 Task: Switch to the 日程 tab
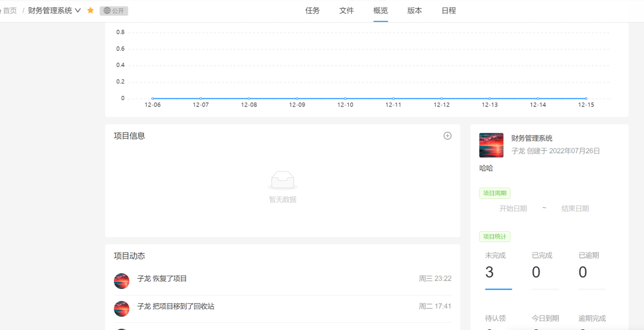[x=448, y=11]
